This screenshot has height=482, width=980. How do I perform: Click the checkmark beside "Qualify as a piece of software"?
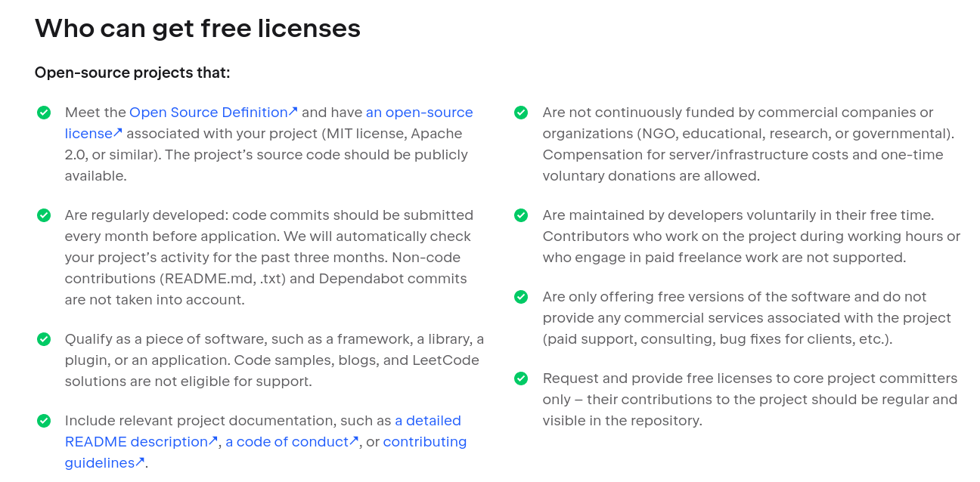click(44, 339)
